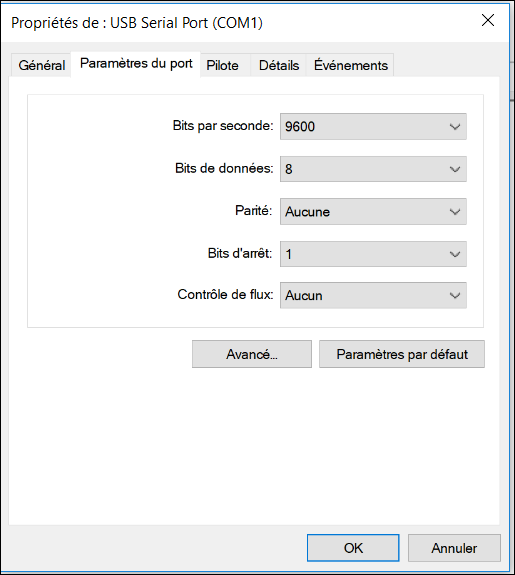Select the Paramètres du port tab
This screenshot has width=515, height=575.
pyautogui.click(x=136, y=64)
